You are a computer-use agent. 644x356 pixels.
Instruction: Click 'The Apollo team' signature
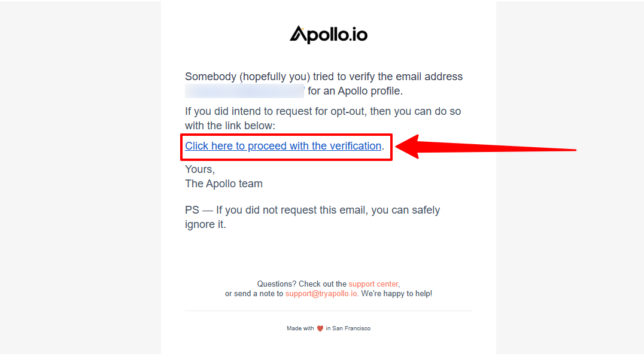click(x=224, y=184)
